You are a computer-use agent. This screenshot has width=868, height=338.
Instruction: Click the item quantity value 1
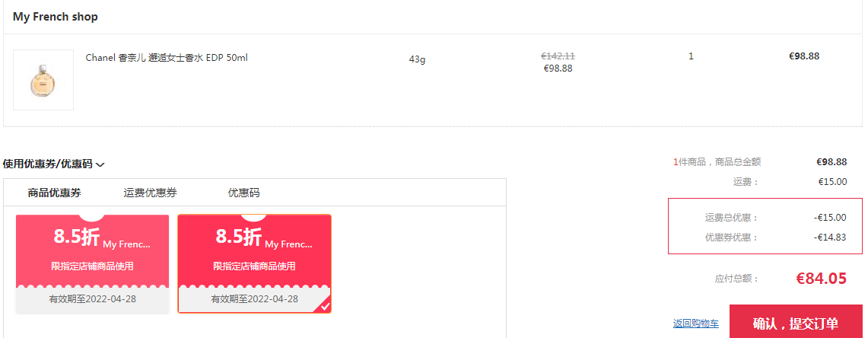(691, 56)
